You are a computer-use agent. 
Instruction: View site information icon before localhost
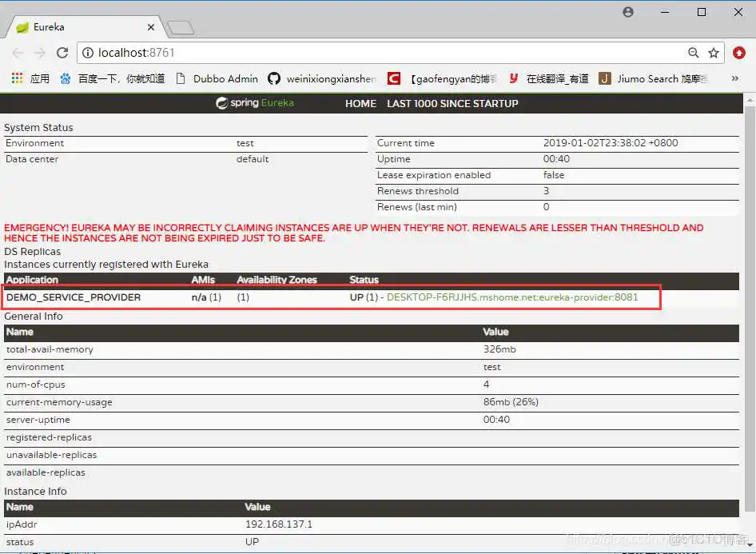[x=88, y=53]
